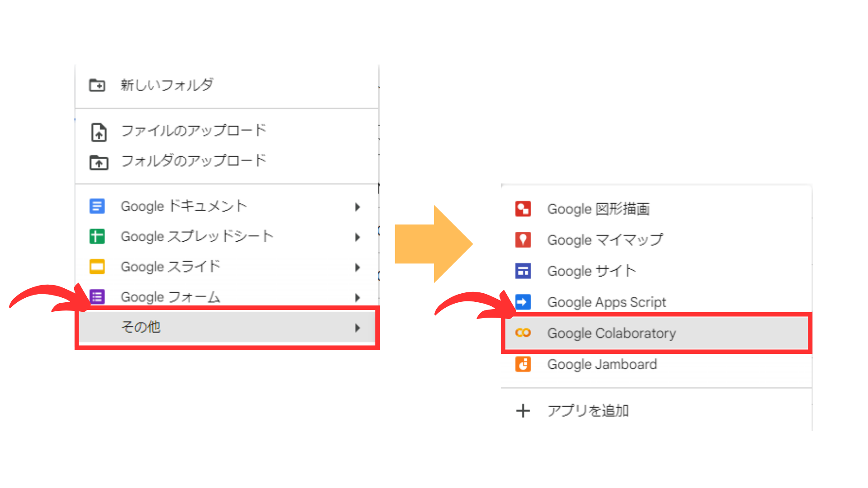Image resolution: width=868 pixels, height=488 pixels.
Task: Click アプリを追加 to add apps
Action: (x=588, y=410)
